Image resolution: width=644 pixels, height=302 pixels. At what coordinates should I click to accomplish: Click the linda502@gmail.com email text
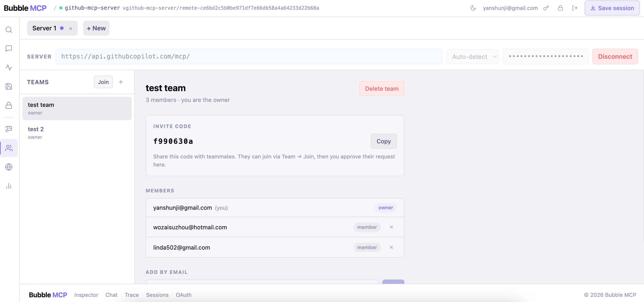pyautogui.click(x=182, y=247)
